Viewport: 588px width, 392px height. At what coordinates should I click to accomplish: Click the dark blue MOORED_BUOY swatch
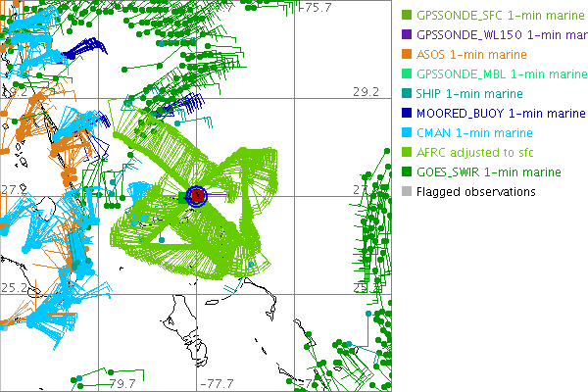click(x=407, y=114)
